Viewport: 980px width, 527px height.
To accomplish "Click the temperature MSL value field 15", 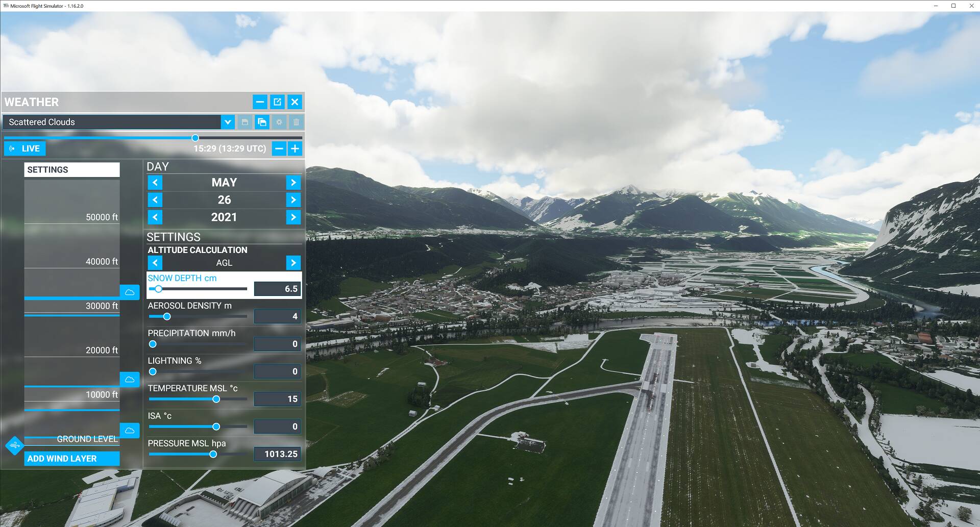I will [277, 399].
